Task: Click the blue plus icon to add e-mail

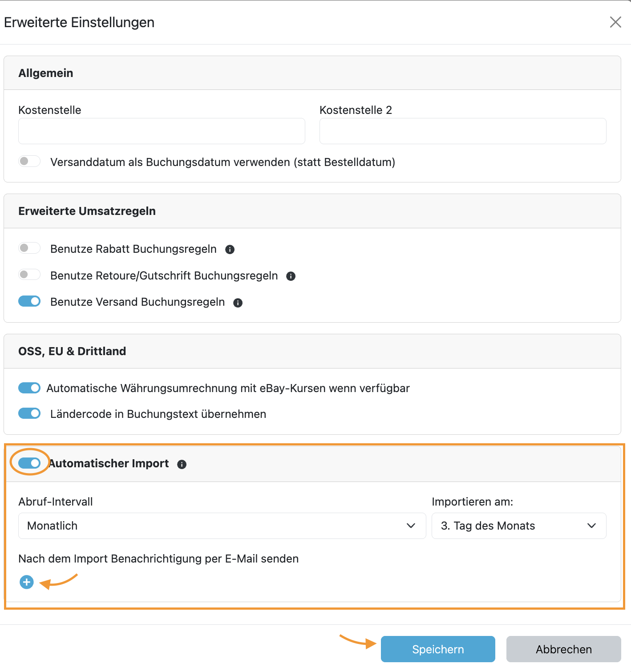Action: [x=27, y=582]
